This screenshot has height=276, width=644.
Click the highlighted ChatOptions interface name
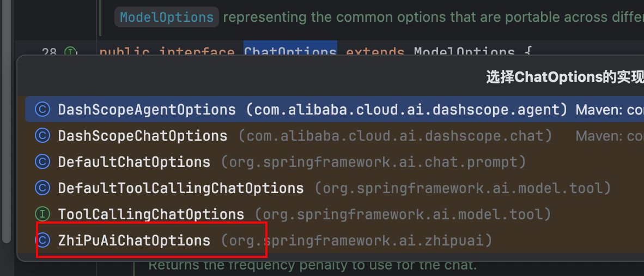(290, 51)
